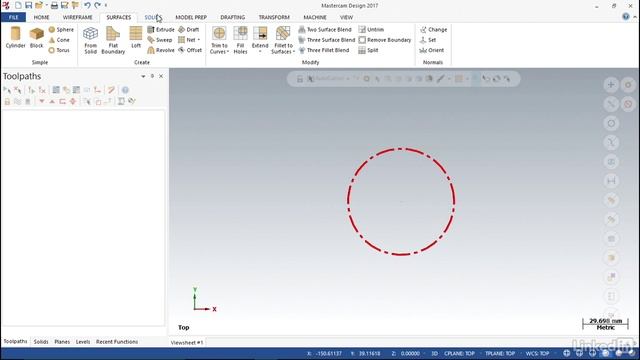
Task: Click the Three Surface Blend tool
Action: point(327,40)
